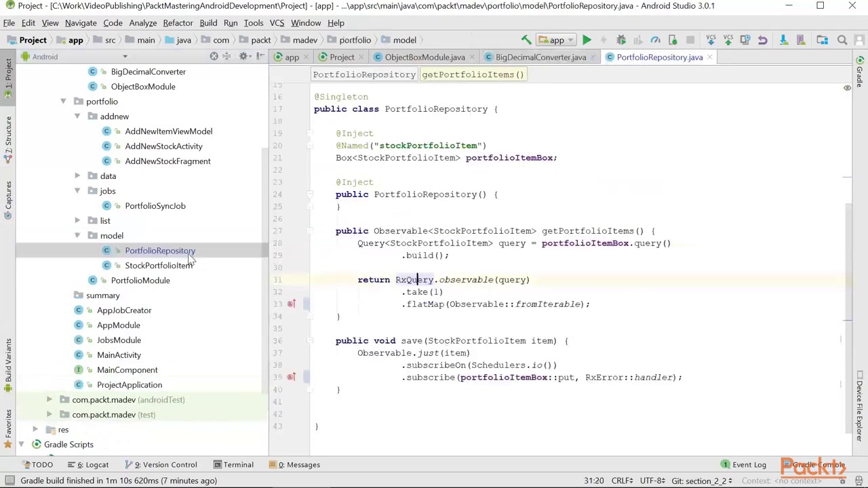Image resolution: width=868 pixels, height=488 pixels.
Task: Expand com.packt.madev (androidTest) node
Action: [49, 400]
